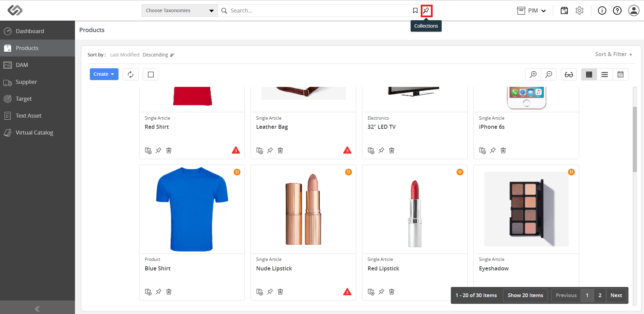Open Target in sidebar
The image size is (644, 314).
coord(37,99)
